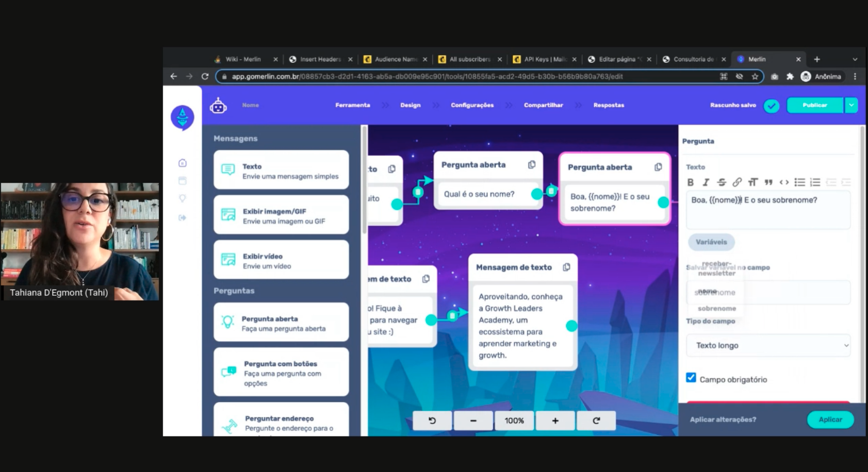Open the Ferramenta step
This screenshot has height=472, width=868.
tap(353, 105)
